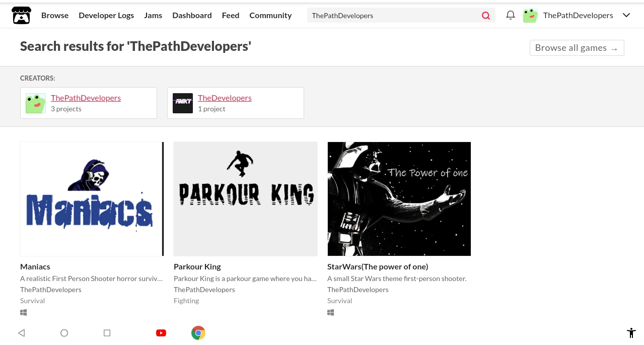644x345 pixels.
Task: Open the Feed page
Action: (x=231, y=15)
